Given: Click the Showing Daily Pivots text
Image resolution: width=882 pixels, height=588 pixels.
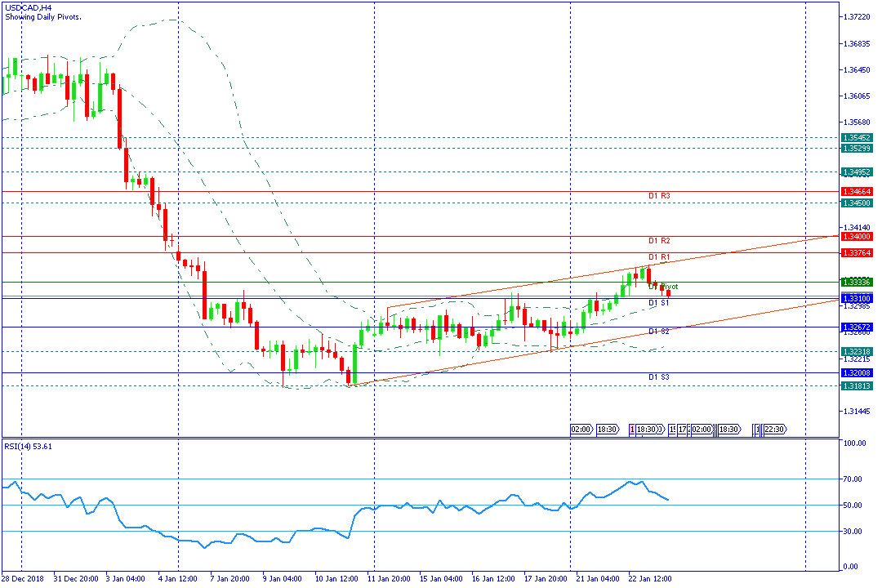Looking at the screenshot, I should click(x=42, y=16).
